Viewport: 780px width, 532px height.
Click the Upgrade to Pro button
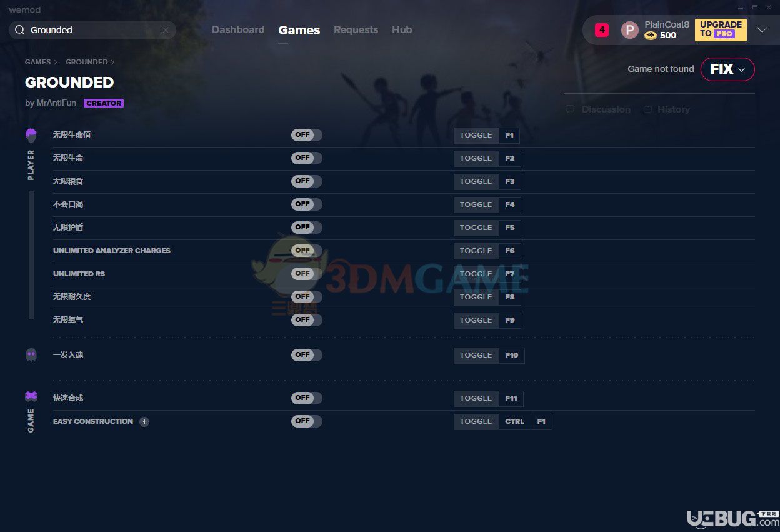click(721, 30)
